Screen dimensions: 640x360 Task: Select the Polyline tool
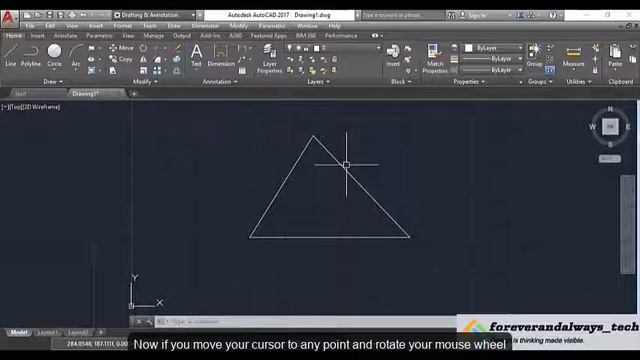[31, 55]
